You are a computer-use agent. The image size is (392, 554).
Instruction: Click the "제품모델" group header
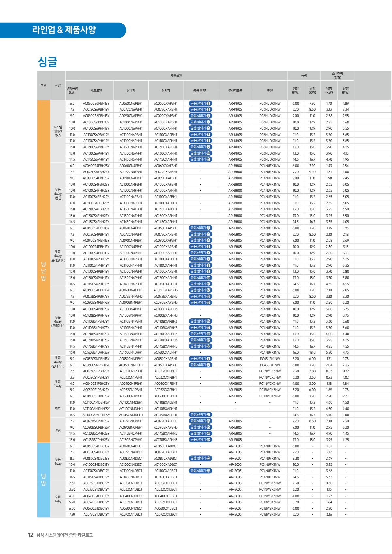point(176,75)
